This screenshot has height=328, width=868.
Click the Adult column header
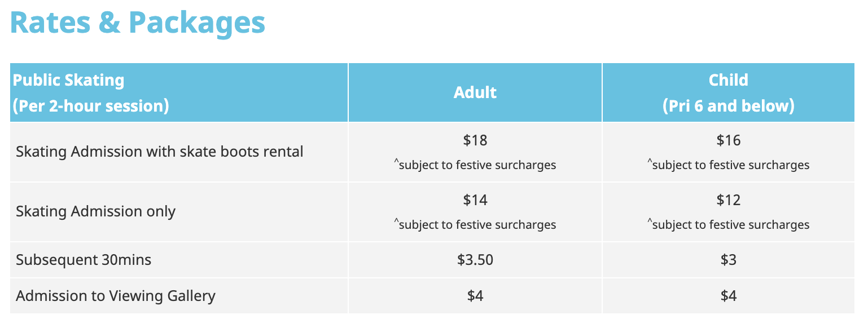(475, 92)
